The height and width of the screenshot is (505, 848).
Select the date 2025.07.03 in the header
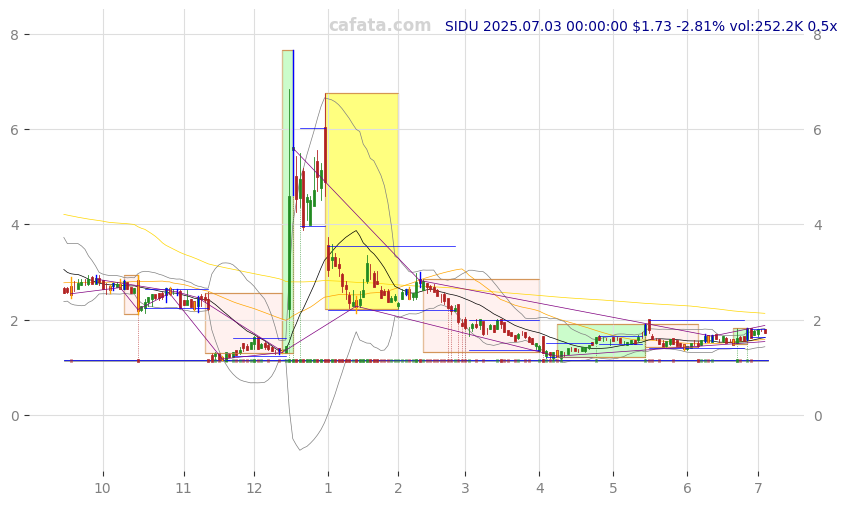[522, 26]
